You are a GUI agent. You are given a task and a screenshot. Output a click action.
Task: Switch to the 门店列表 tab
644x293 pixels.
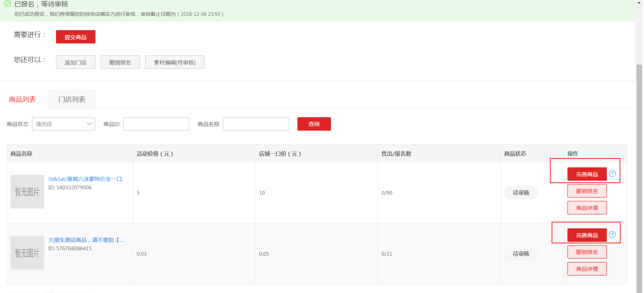(72, 99)
